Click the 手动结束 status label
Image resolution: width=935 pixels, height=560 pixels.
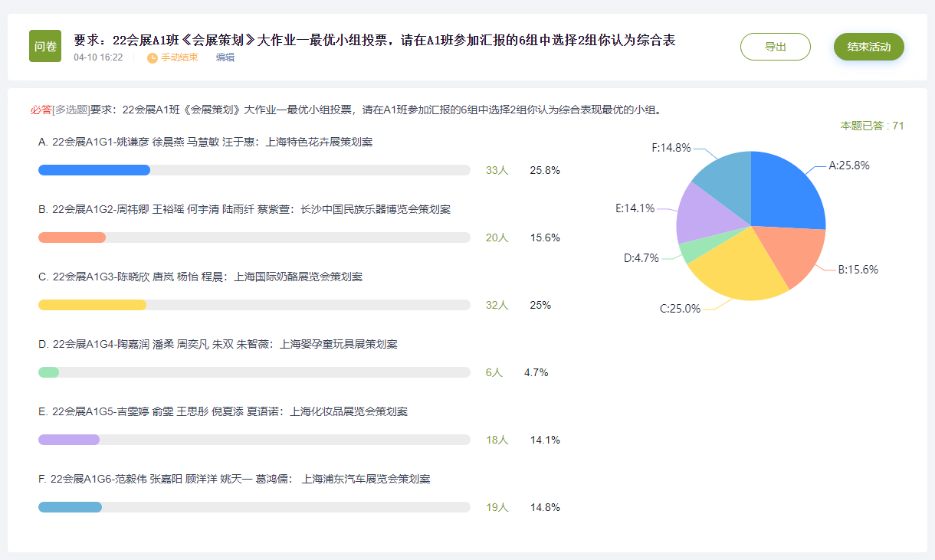(179, 57)
